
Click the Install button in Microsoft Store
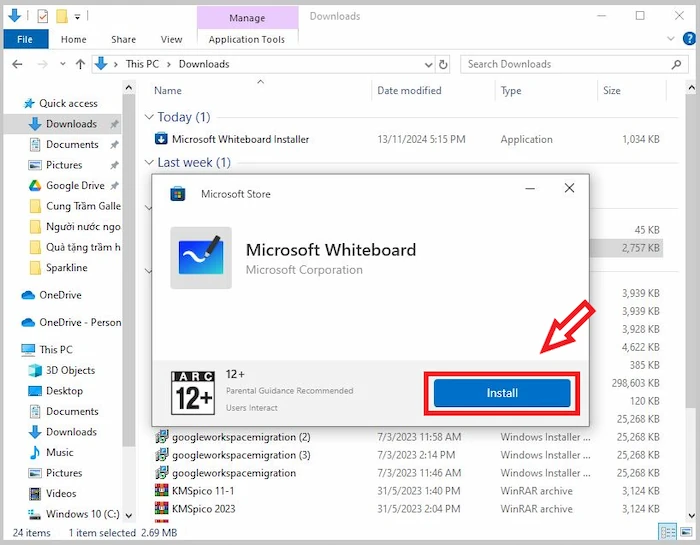tap(502, 393)
